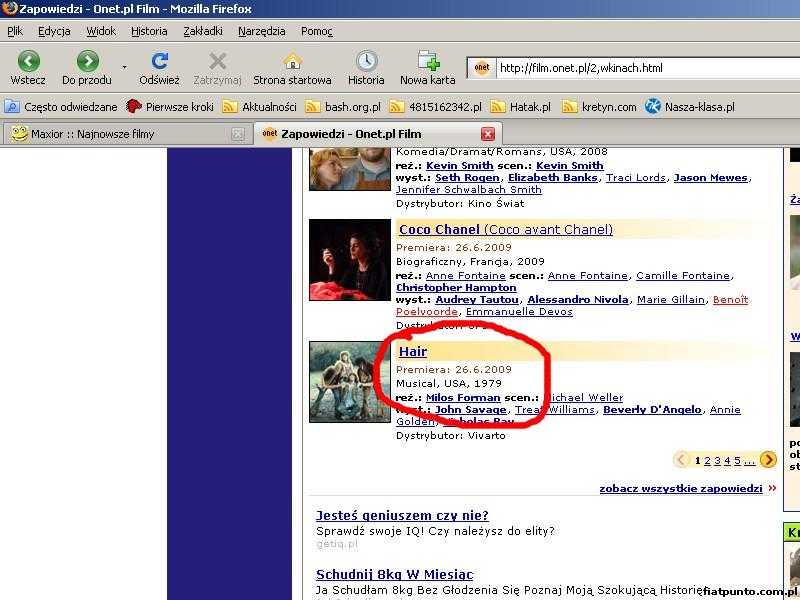The height and width of the screenshot is (600, 800).
Task: Open the Historia clock toolbar icon
Action: [366, 61]
